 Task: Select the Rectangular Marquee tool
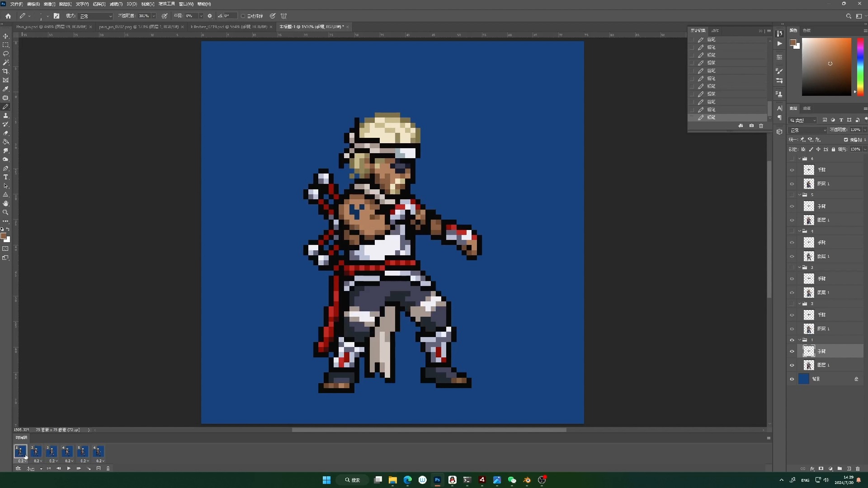pos(6,45)
